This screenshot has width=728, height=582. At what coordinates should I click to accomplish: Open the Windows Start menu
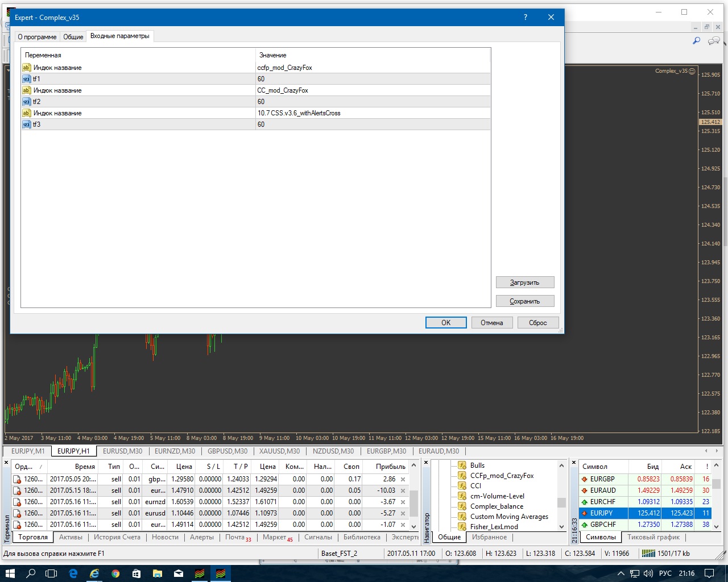(10, 573)
